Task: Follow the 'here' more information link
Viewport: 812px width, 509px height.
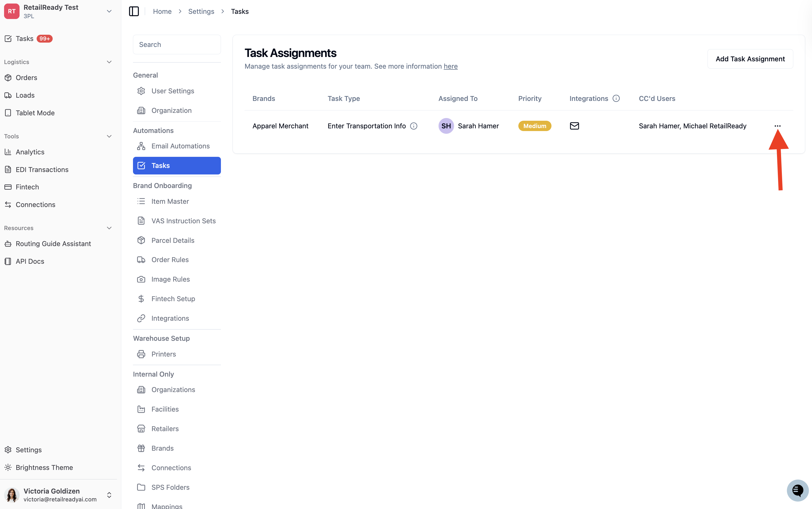Action: coord(451,66)
